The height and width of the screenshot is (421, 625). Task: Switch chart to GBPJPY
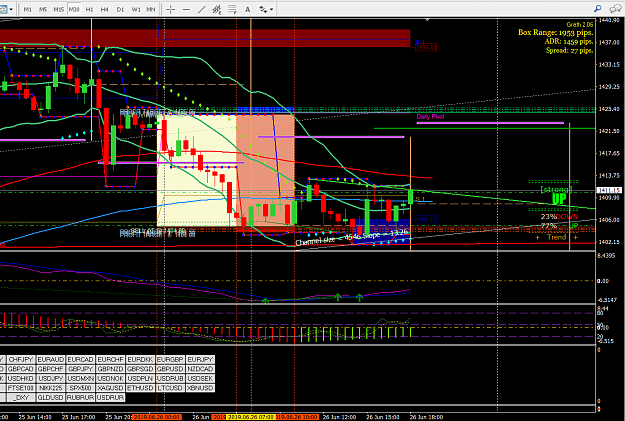coord(81,369)
